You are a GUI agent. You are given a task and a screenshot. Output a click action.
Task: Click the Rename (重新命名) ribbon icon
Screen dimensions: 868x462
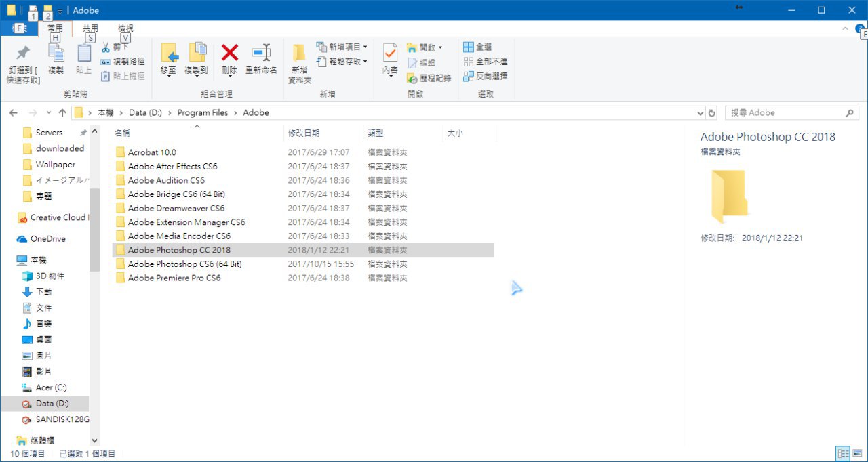(261, 53)
